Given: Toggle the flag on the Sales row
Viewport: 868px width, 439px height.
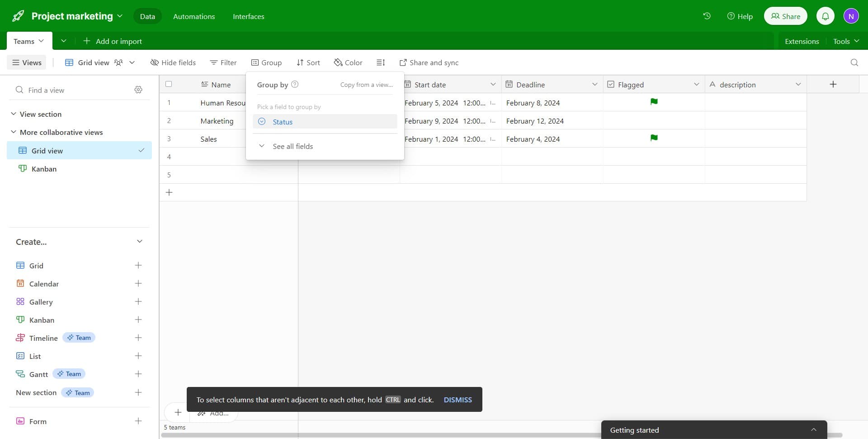Looking at the screenshot, I should click(x=654, y=138).
